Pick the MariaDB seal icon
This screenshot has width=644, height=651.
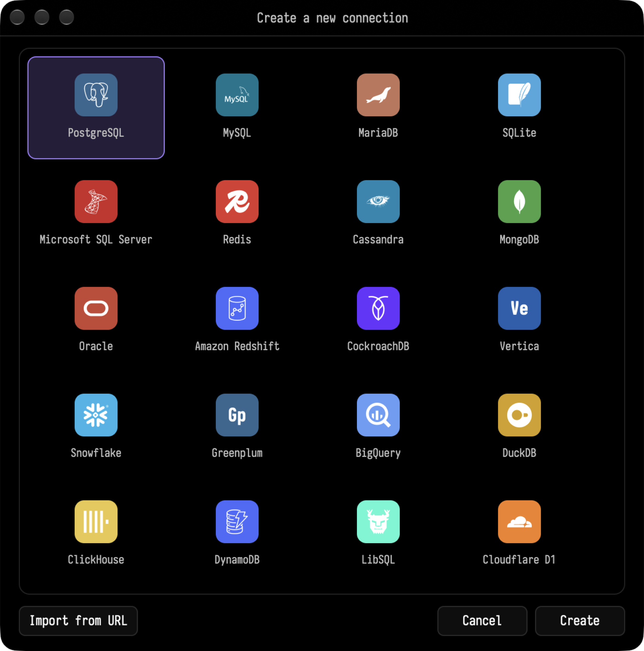(378, 95)
